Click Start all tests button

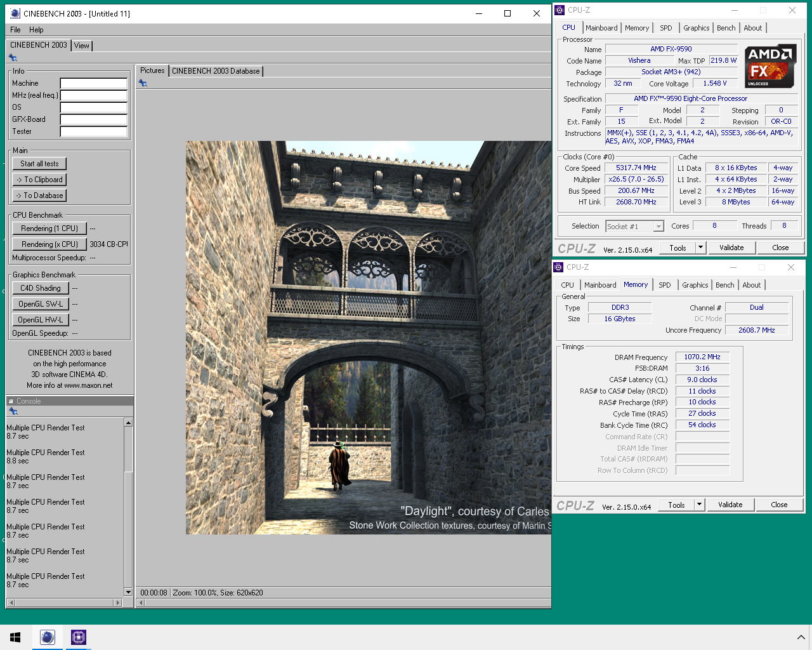[x=39, y=164]
